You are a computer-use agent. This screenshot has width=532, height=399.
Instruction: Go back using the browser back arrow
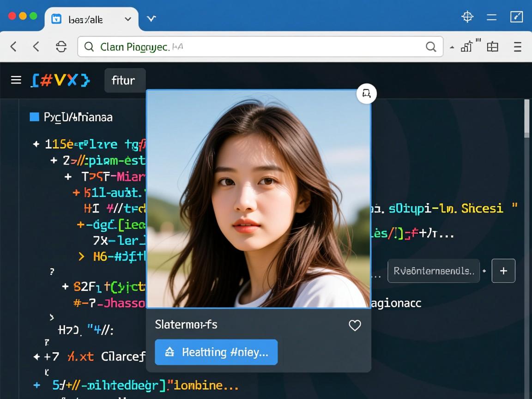[x=14, y=47]
